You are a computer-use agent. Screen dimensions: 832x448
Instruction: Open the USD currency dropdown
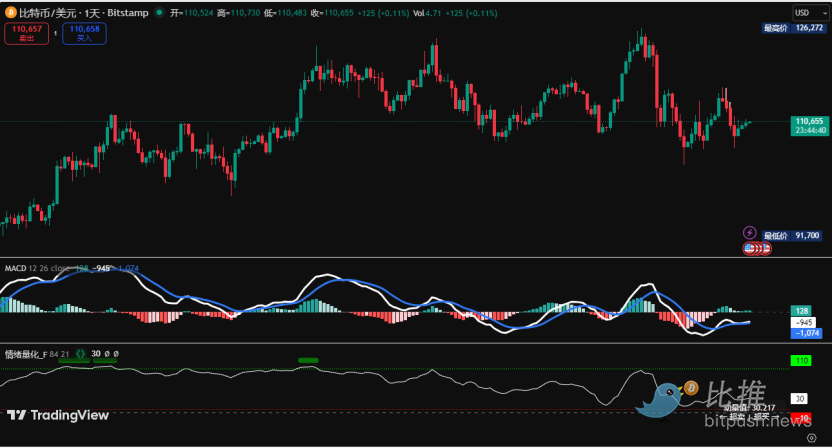803,12
